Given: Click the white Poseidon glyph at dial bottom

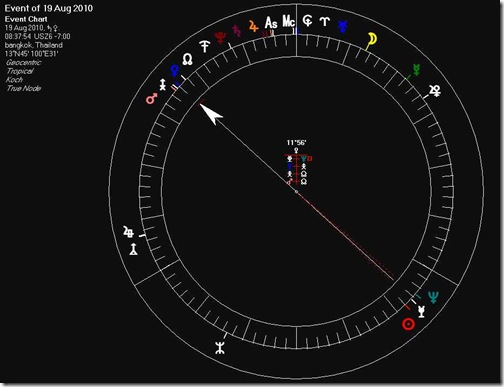Looking at the screenshot, I should [219, 348].
